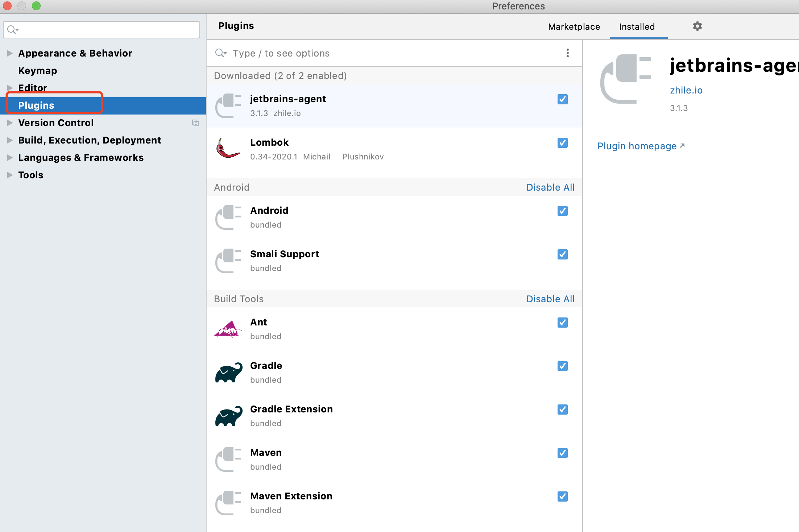The width and height of the screenshot is (799, 532).
Task: Click the Preferences sidebar search field
Action: pos(105,30)
